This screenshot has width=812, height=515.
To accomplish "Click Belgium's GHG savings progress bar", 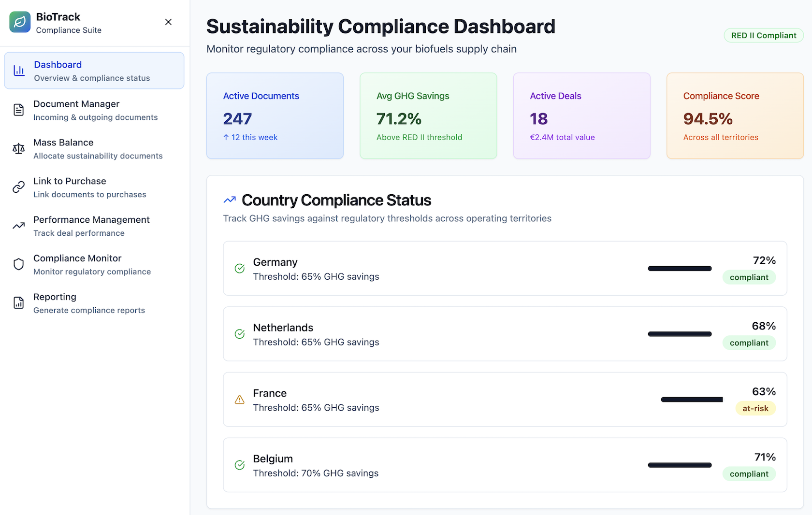I will tap(680, 465).
